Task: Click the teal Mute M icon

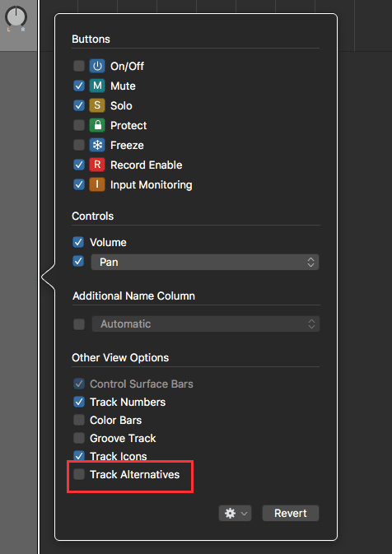Action: pyautogui.click(x=97, y=86)
